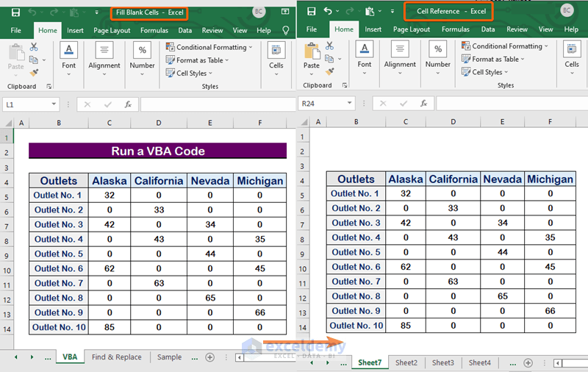Click Undo arrow in Cell Reference window

pyautogui.click(x=328, y=11)
